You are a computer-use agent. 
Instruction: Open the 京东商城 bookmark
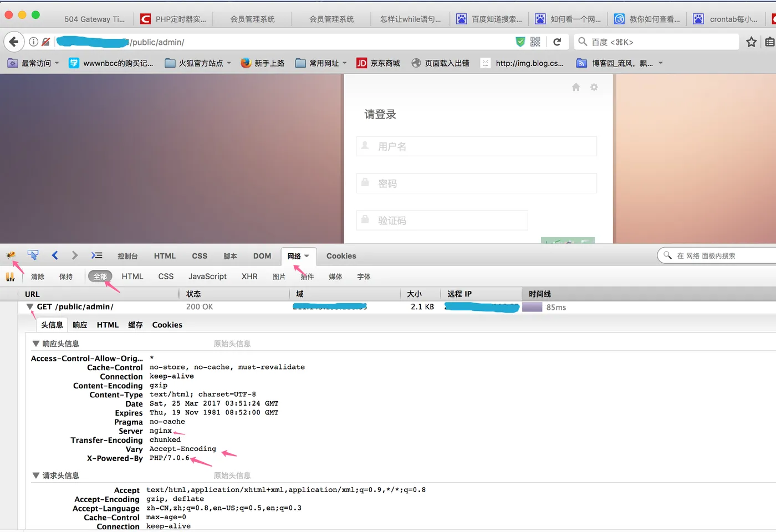click(x=378, y=63)
